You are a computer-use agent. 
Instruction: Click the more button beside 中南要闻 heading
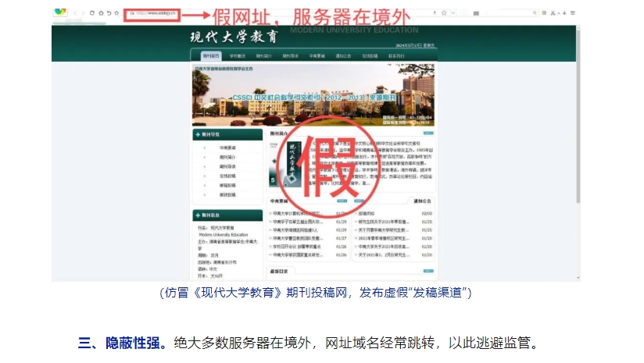[342, 201]
